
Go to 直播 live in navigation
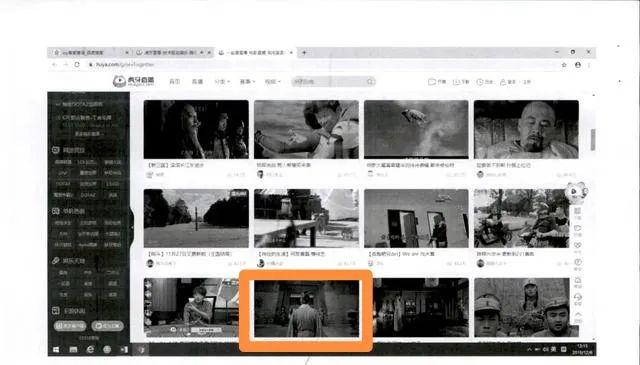[198, 82]
